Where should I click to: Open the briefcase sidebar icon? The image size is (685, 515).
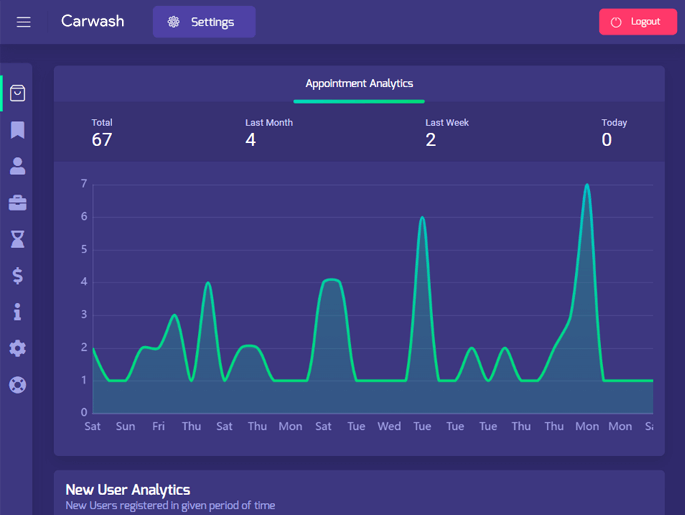pyautogui.click(x=17, y=203)
